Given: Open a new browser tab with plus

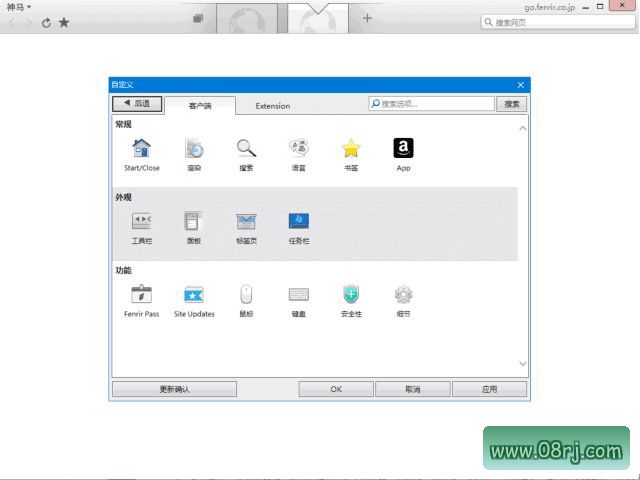Looking at the screenshot, I should pyautogui.click(x=367, y=18).
